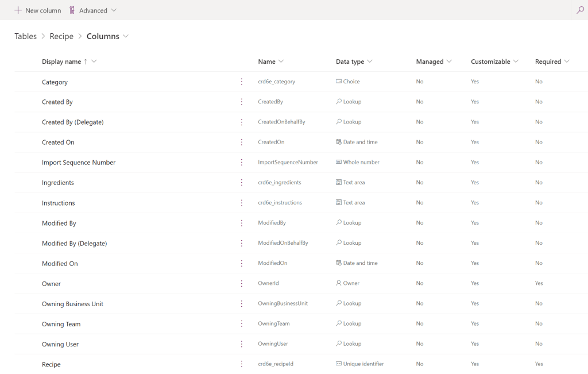Open more options for Owning Team row
The width and height of the screenshot is (588, 374).
click(242, 324)
